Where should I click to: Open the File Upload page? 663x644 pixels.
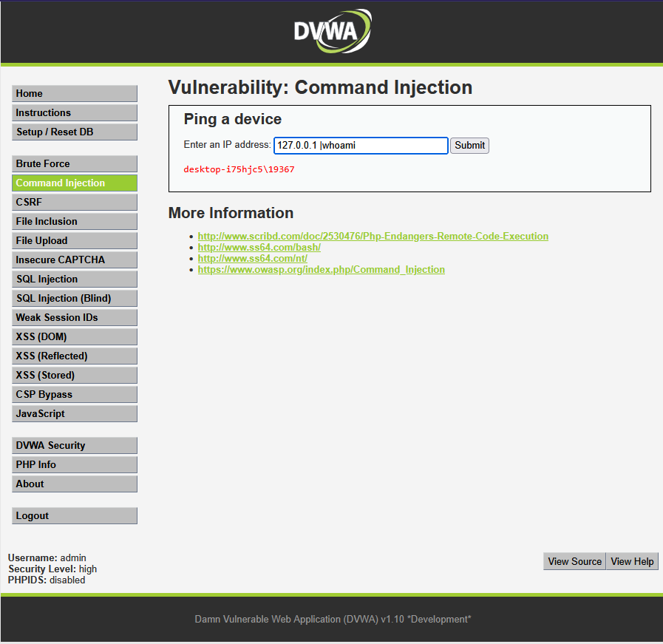click(75, 240)
